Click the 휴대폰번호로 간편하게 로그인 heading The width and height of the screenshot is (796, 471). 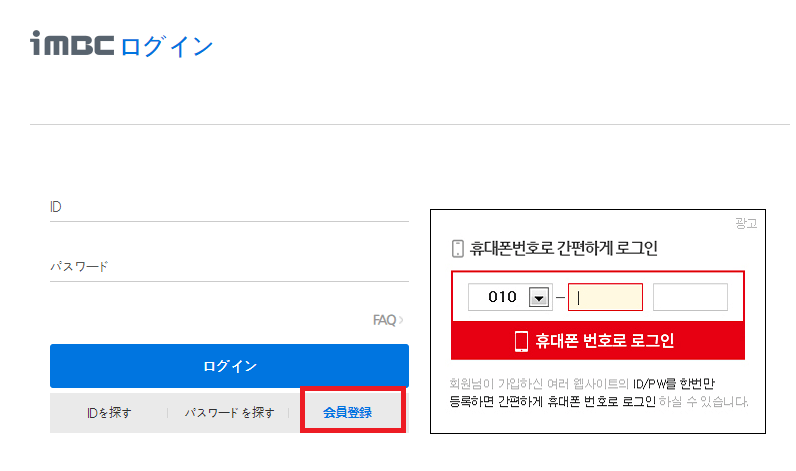(x=563, y=249)
